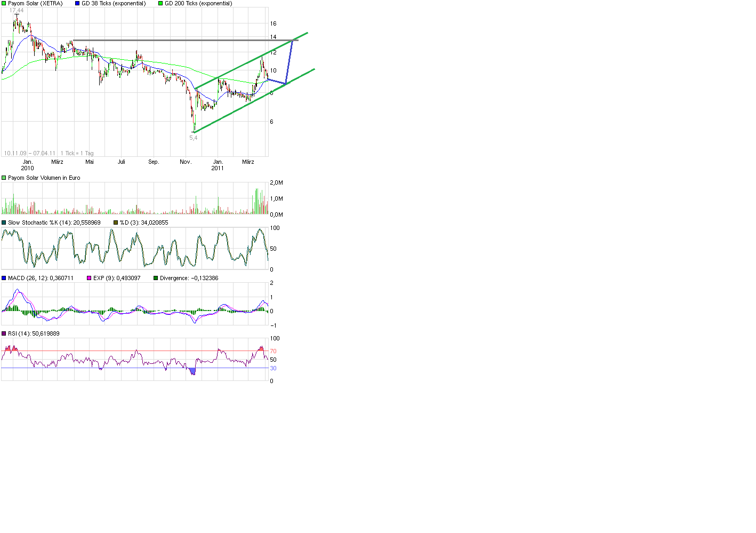Click the 5,4 low price label
This screenshot has width=756, height=533.
click(193, 138)
